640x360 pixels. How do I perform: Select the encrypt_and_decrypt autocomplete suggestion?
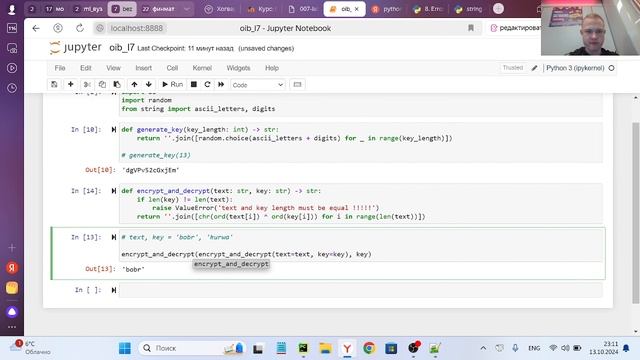click(x=231, y=264)
